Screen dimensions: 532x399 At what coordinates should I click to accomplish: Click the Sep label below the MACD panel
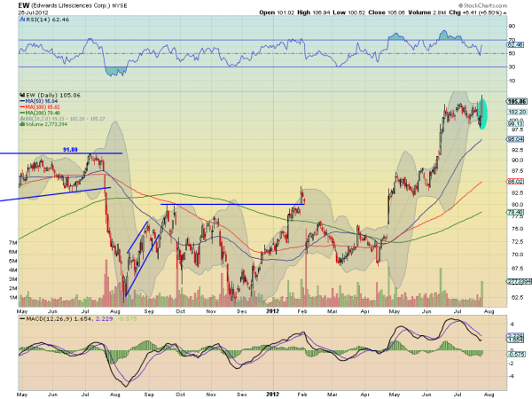(x=149, y=395)
